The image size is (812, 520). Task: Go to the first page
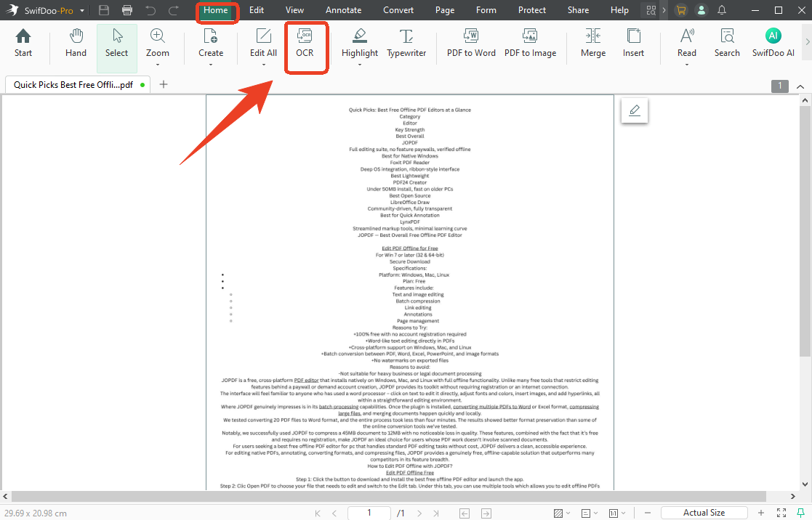318,513
